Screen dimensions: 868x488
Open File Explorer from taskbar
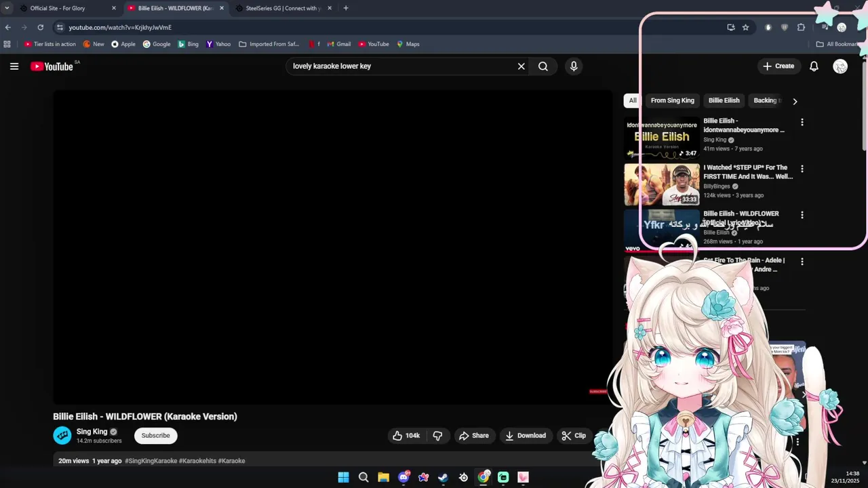click(383, 477)
